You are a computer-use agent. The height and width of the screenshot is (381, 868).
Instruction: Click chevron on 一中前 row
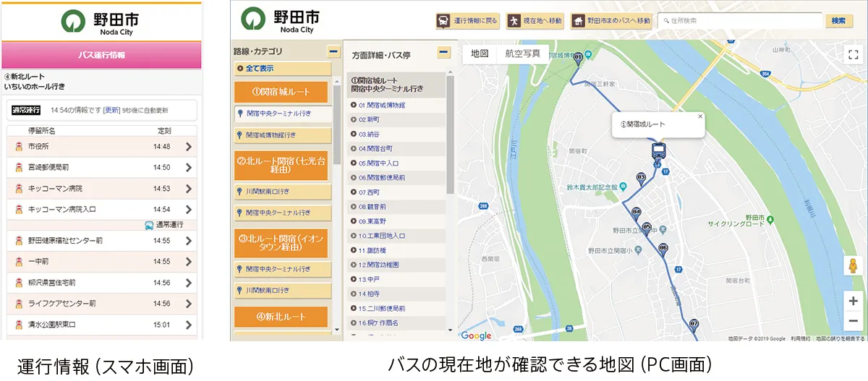coord(189,262)
